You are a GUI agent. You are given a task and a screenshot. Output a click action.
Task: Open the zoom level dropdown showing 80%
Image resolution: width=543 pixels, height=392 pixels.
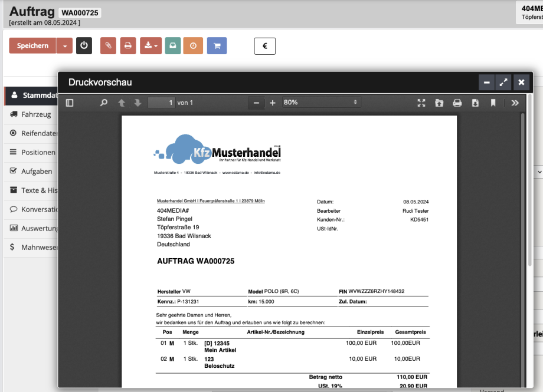(320, 103)
